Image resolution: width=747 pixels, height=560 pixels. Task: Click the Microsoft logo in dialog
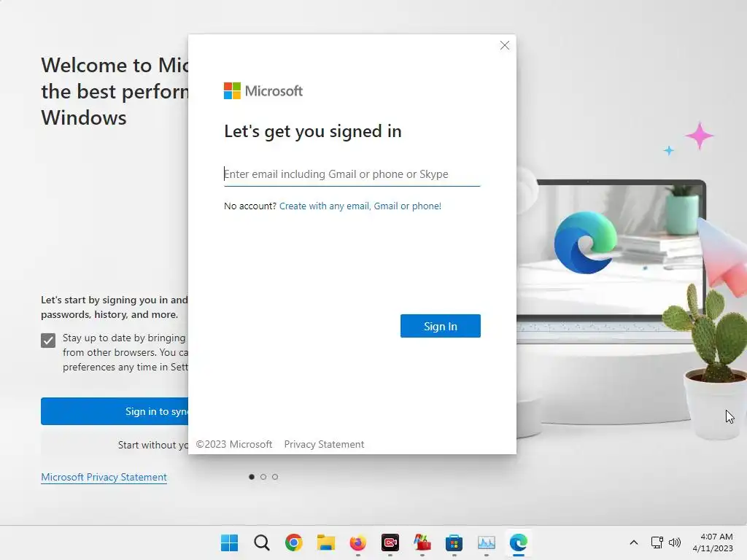pos(263,90)
